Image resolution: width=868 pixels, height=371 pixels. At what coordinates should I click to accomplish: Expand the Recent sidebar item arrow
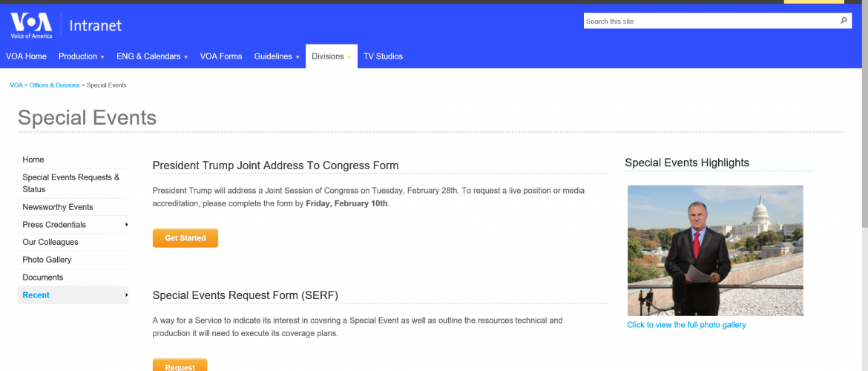(126, 295)
